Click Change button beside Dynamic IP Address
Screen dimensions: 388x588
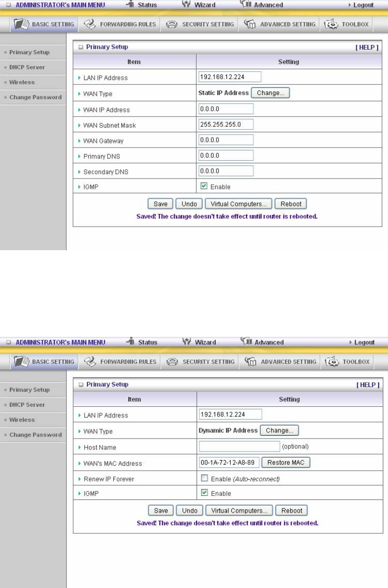coord(279,430)
